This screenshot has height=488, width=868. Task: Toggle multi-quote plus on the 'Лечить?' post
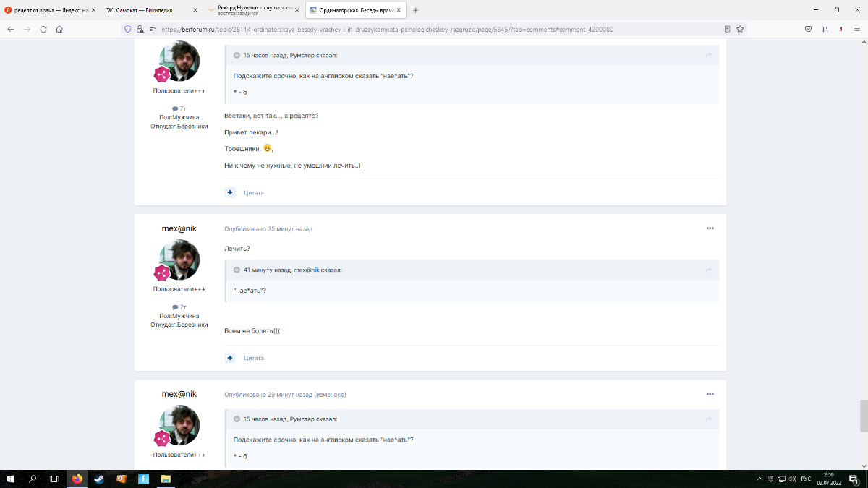click(230, 358)
